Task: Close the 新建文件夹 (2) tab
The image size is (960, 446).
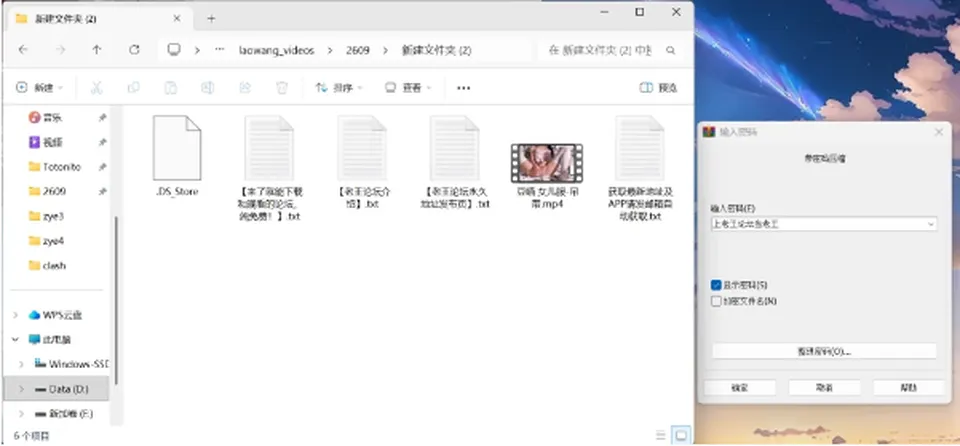Action: (176, 18)
